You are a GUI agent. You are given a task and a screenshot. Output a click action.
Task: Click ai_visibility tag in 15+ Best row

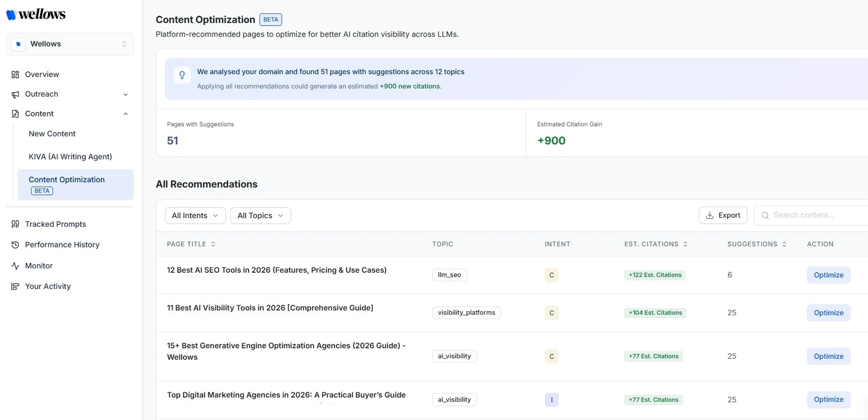pos(454,356)
